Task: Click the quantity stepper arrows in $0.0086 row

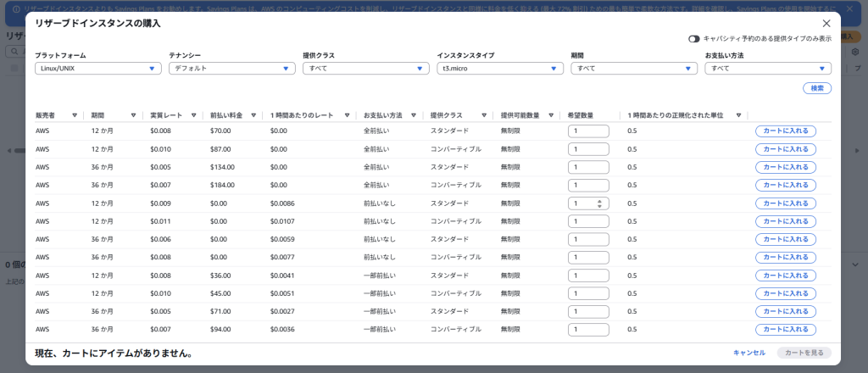Action: [x=600, y=203]
